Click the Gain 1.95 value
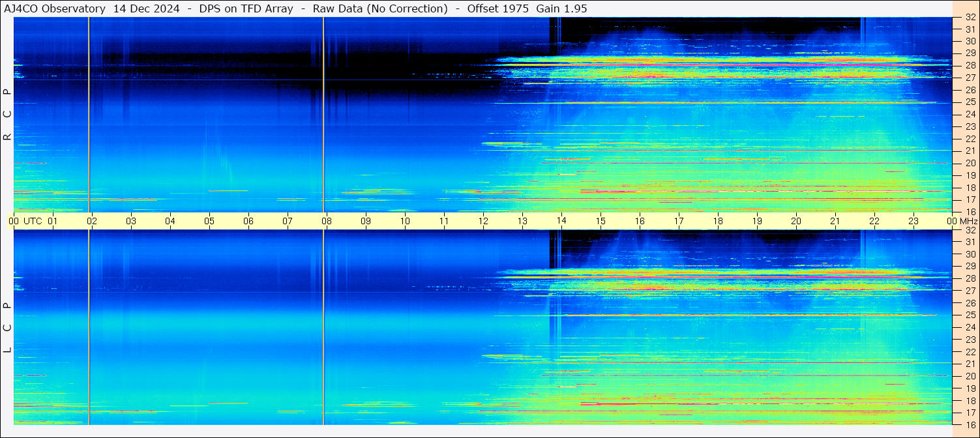Screen dimensions: 980x438 click(x=561, y=8)
